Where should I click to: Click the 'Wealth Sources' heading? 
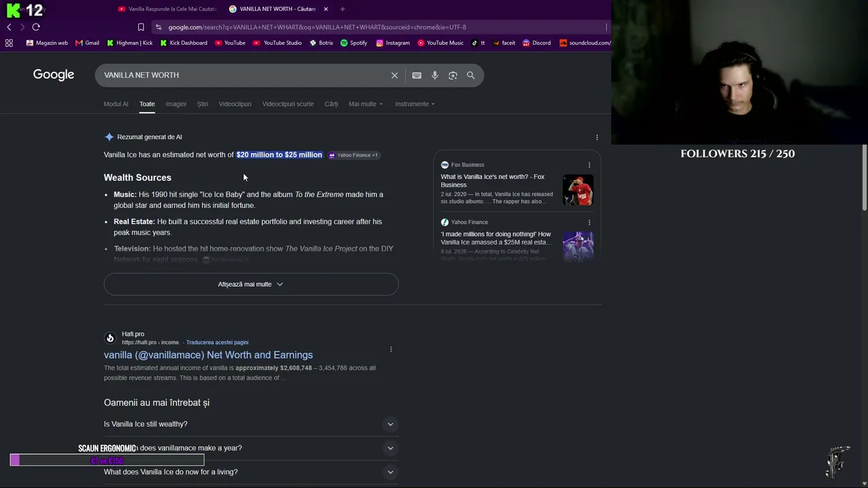pos(138,178)
